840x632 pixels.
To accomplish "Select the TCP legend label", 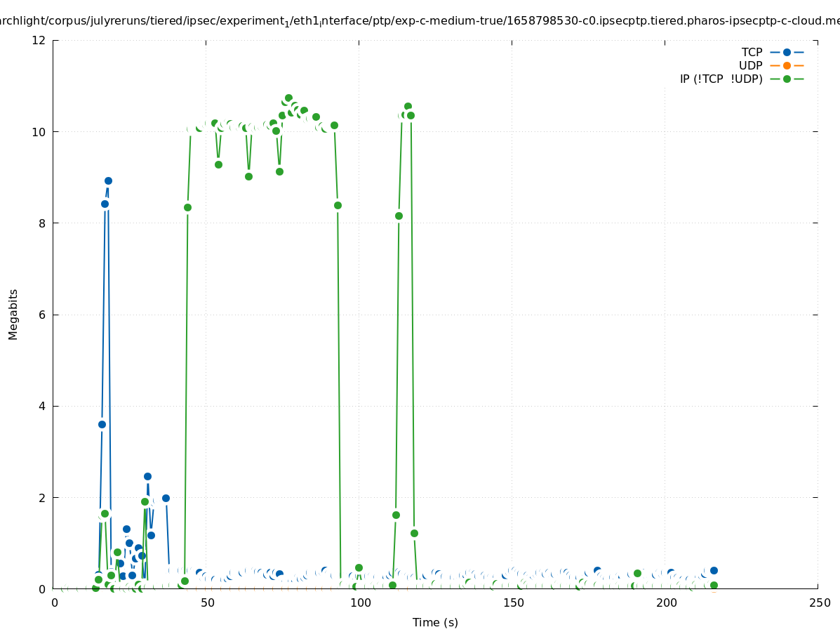I will [x=752, y=52].
